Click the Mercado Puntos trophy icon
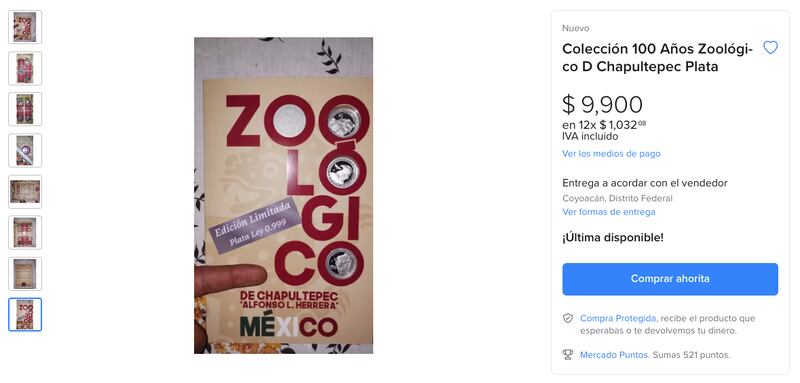The image size is (800, 383). point(568,354)
